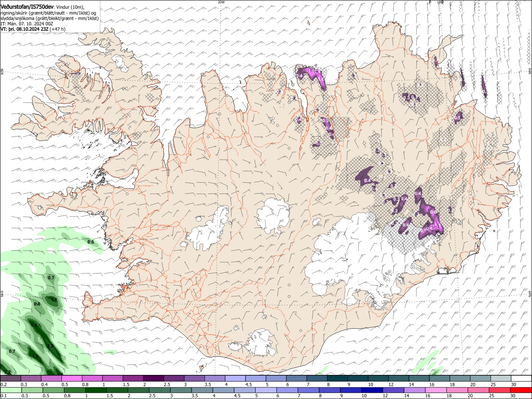Screen dimensions: 532x399
Task: Pick lower legend swatch between 8 and 9
Action: coord(329,390)
